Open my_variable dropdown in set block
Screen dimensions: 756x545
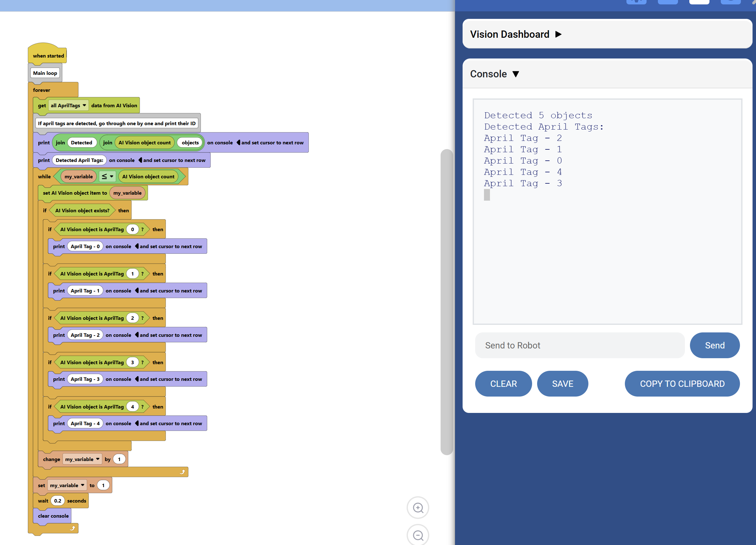click(67, 485)
